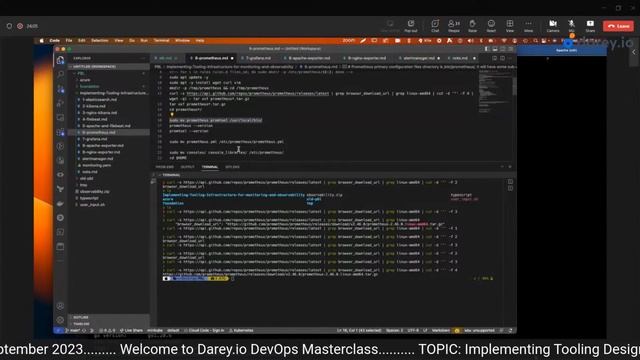
Task: Click the lightbulb code action icon
Action: pos(172,115)
